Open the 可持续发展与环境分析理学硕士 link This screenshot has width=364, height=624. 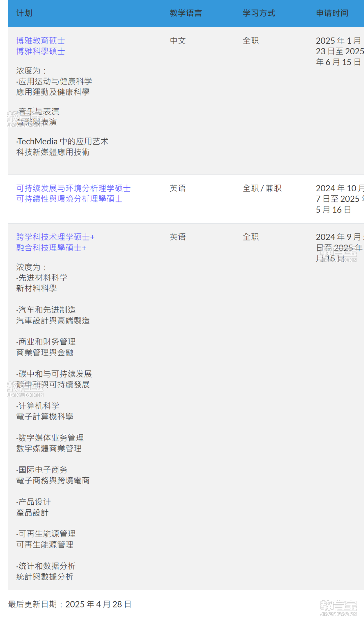pos(73,188)
